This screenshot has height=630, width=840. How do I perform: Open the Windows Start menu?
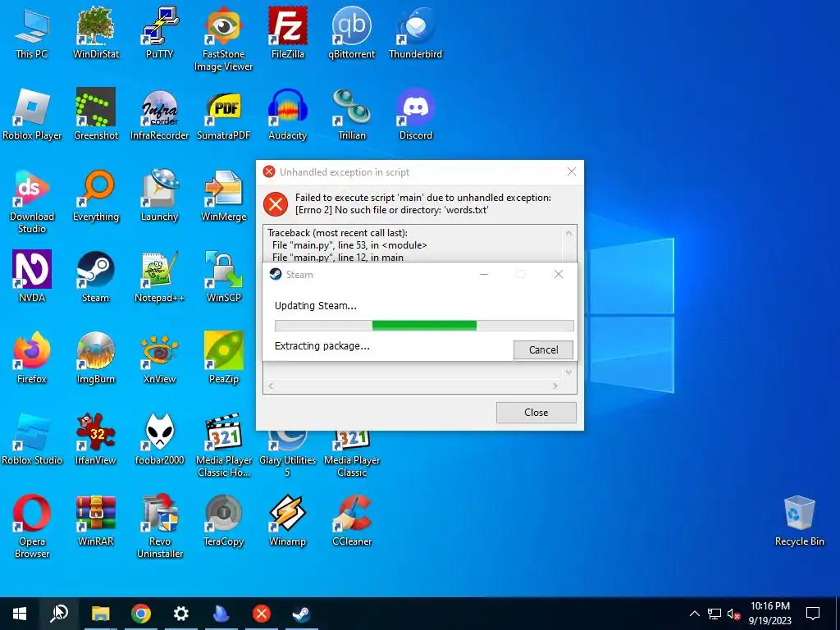tap(20, 614)
